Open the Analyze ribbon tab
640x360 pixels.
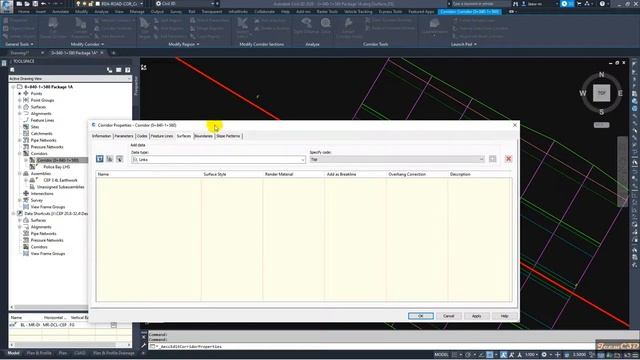click(101, 11)
